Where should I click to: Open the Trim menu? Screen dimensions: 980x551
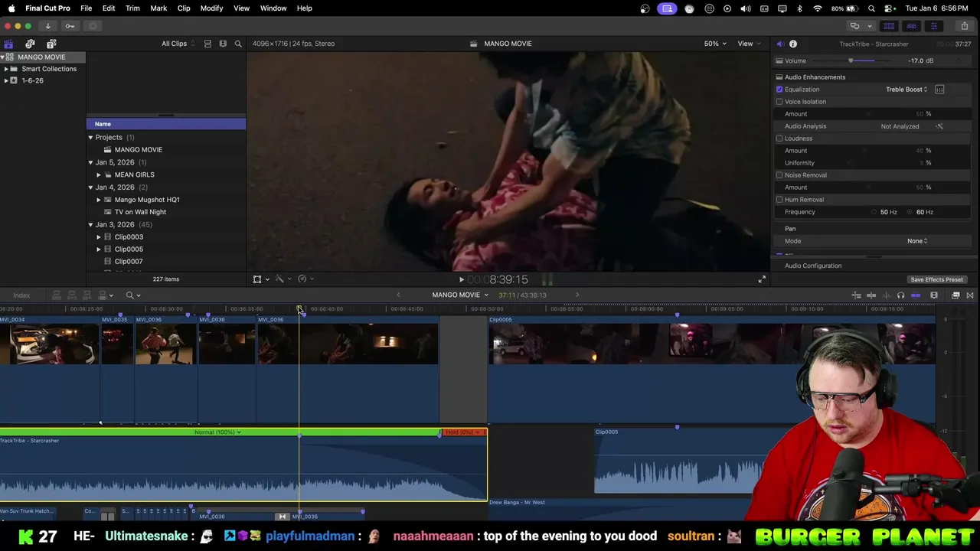click(x=132, y=8)
